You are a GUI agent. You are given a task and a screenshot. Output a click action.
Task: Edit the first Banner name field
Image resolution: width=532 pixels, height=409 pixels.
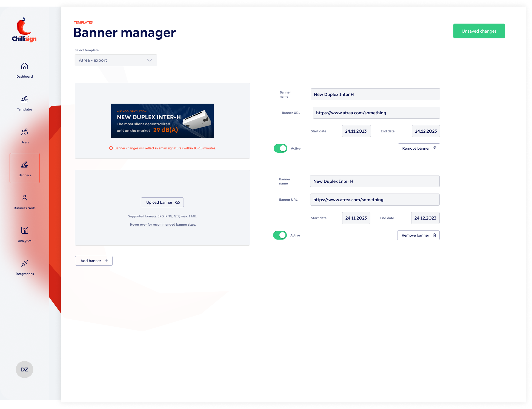(375, 94)
